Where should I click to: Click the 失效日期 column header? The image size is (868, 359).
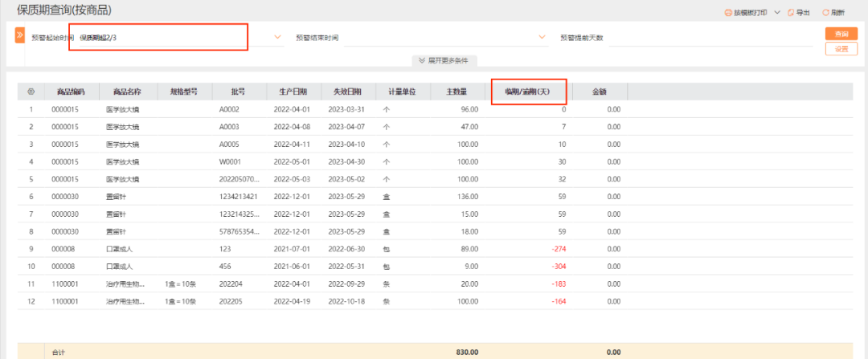click(348, 92)
